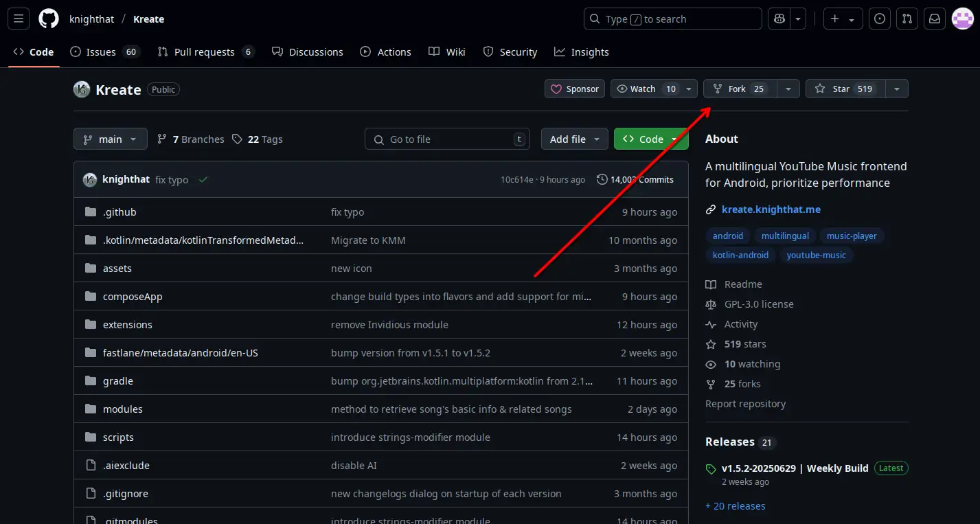Open the .aiexclude file
The width and height of the screenshot is (980, 524).
coord(126,466)
